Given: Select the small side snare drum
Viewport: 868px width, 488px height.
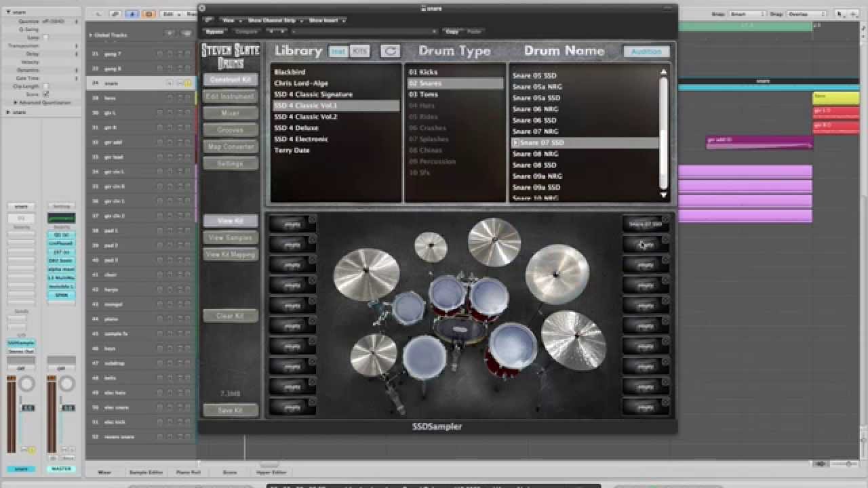Looking at the screenshot, I should pyautogui.click(x=408, y=308).
